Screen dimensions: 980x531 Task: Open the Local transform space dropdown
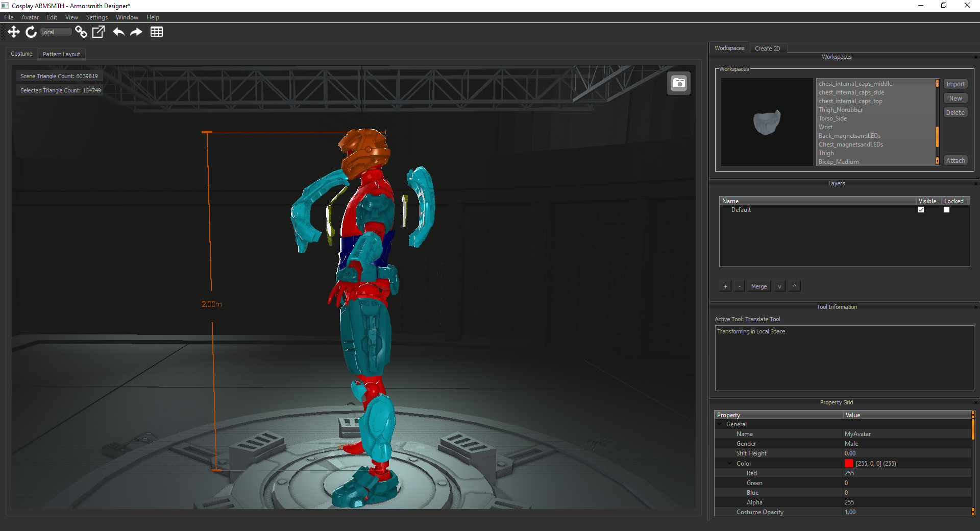pos(56,32)
